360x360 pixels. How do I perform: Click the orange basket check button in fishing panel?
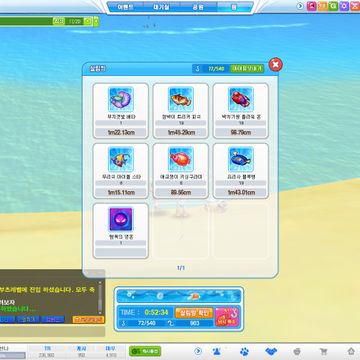pos(194,313)
